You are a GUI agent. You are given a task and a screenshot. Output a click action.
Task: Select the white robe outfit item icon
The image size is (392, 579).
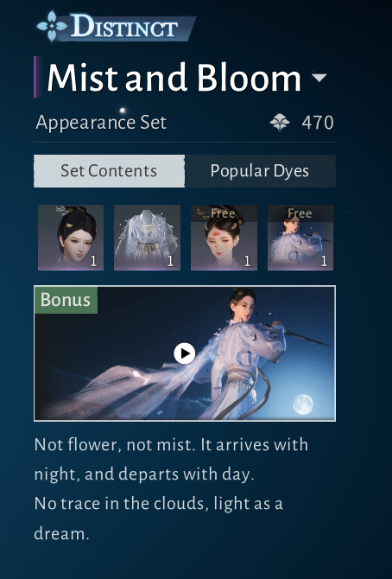[148, 238]
